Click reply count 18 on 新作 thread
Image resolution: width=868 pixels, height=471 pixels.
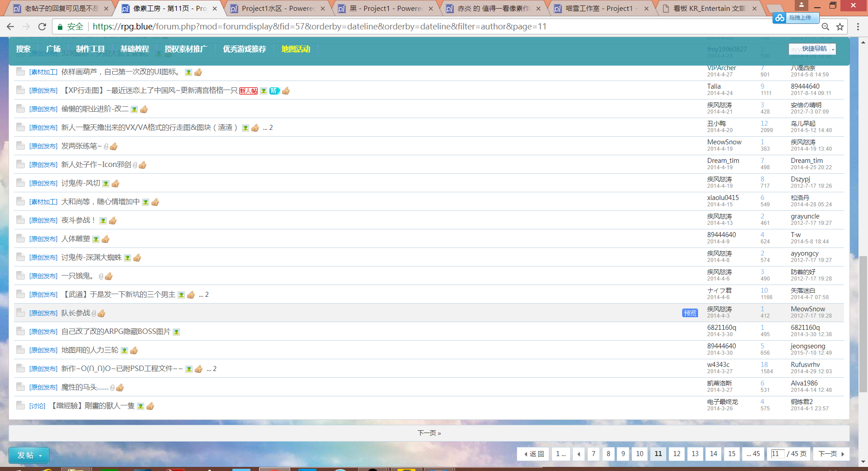click(x=764, y=365)
